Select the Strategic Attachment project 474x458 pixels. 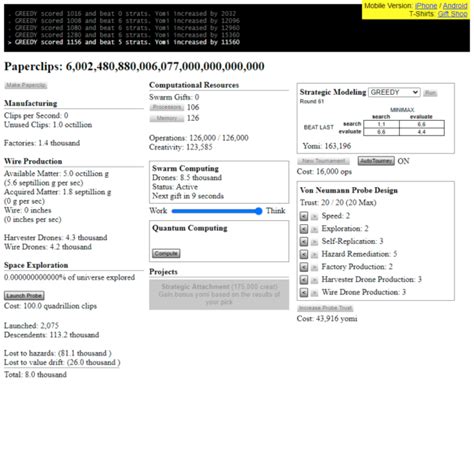[x=219, y=295]
